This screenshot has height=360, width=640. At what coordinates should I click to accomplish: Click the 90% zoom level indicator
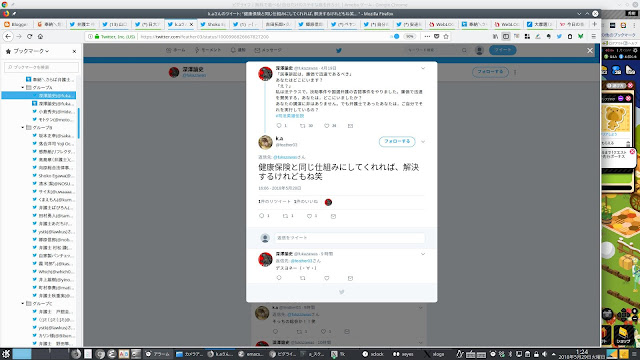click(x=409, y=36)
